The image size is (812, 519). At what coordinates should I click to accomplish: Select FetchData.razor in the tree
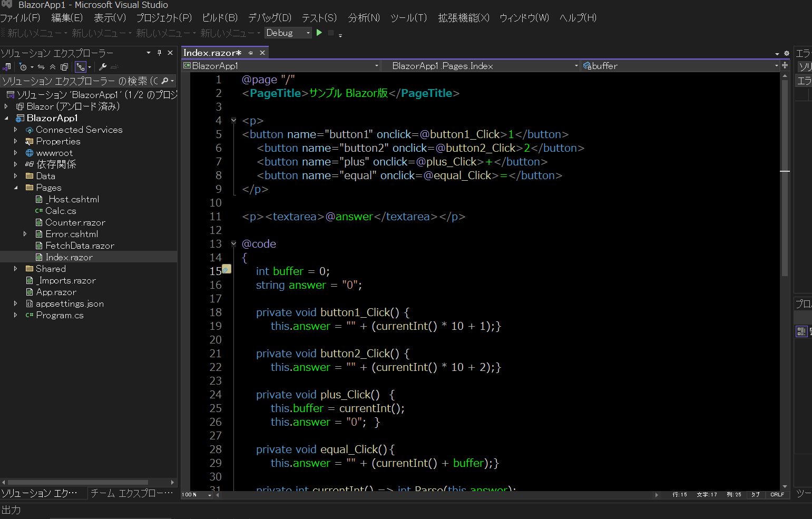point(80,246)
